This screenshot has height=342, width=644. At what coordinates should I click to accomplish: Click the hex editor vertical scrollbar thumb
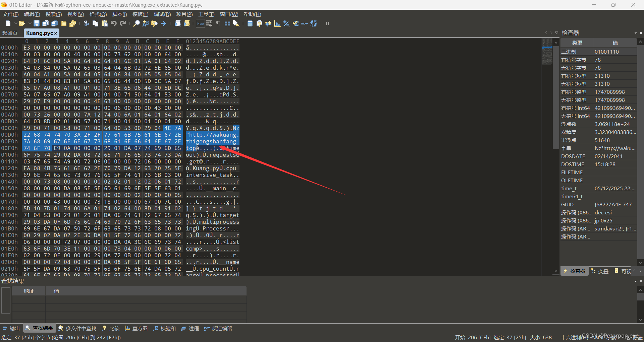pyautogui.click(x=556, y=97)
